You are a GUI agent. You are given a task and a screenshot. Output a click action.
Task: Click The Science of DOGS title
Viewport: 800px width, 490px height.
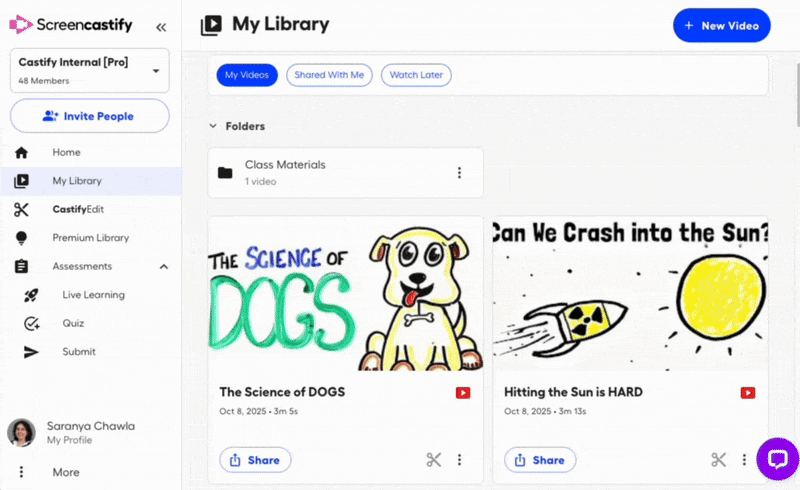point(282,392)
